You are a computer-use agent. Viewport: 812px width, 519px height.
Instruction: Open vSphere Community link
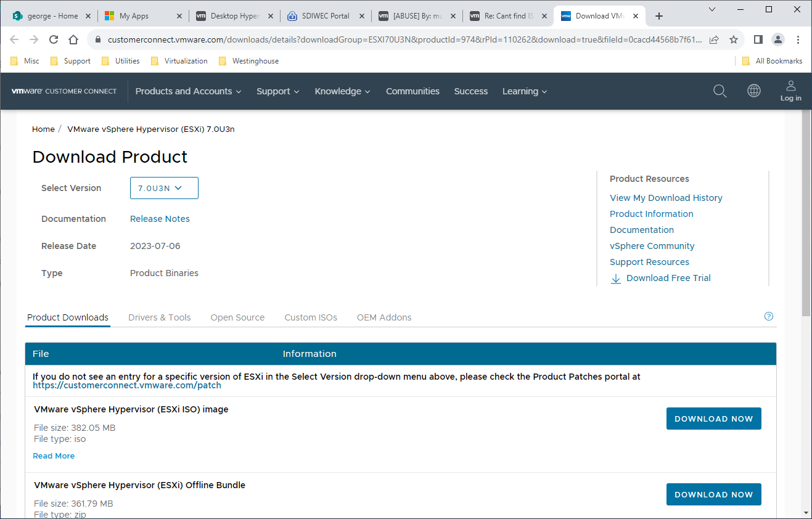[x=652, y=246]
